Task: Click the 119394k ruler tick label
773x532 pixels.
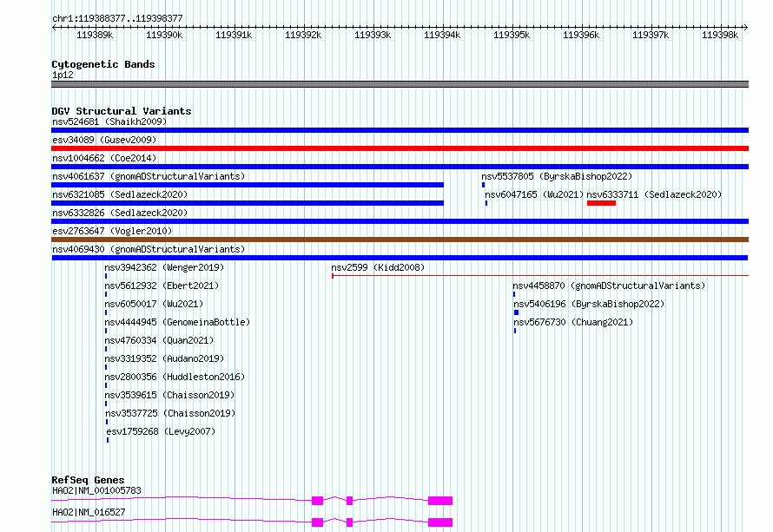Action: pos(442,35)
